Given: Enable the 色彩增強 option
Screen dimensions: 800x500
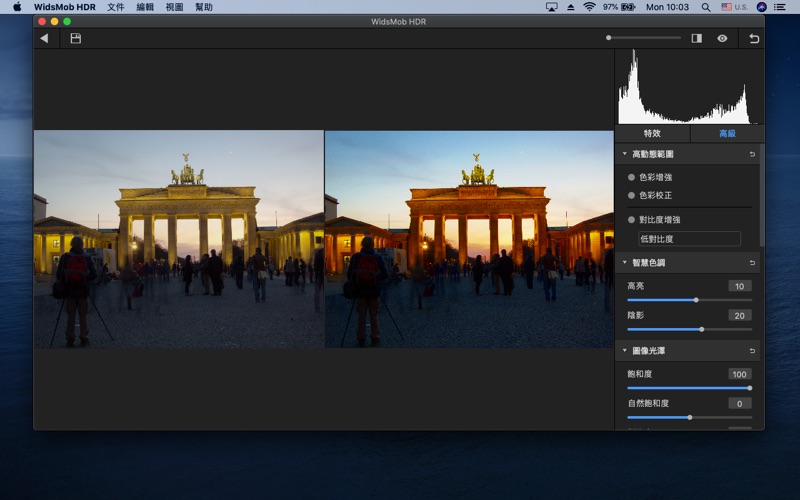Looking at the screenshot, I should click(632, 177).
